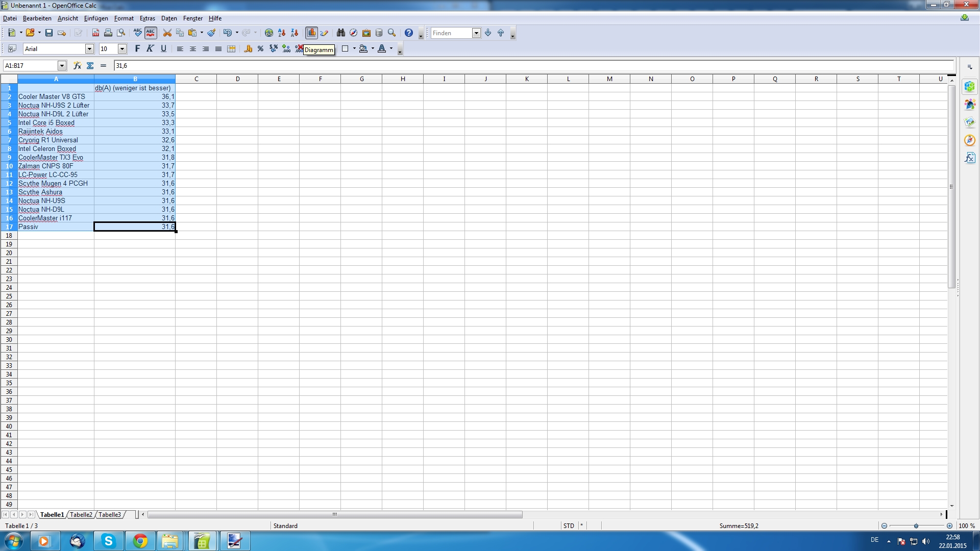Expand the Paste options dropdown arrow
980x551 pixels.
[202, 33]
